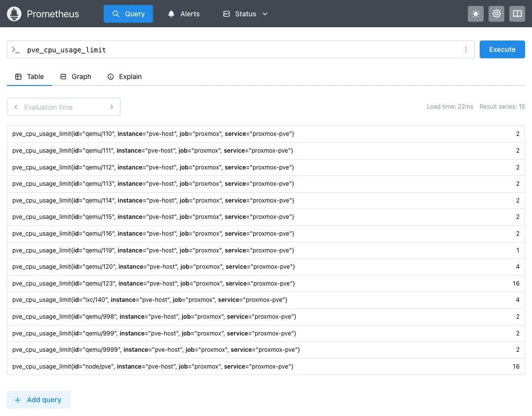Click the Prometheus logo icon

[14, 14]
